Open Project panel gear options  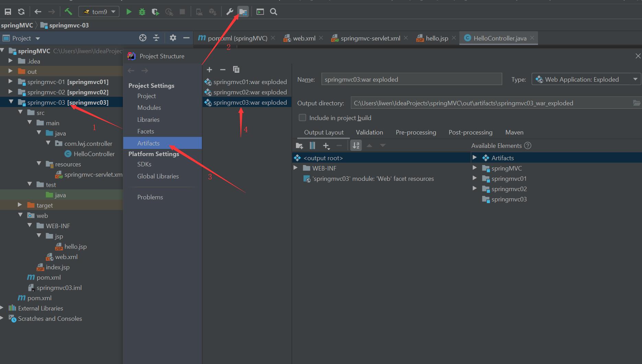point(173,38)
